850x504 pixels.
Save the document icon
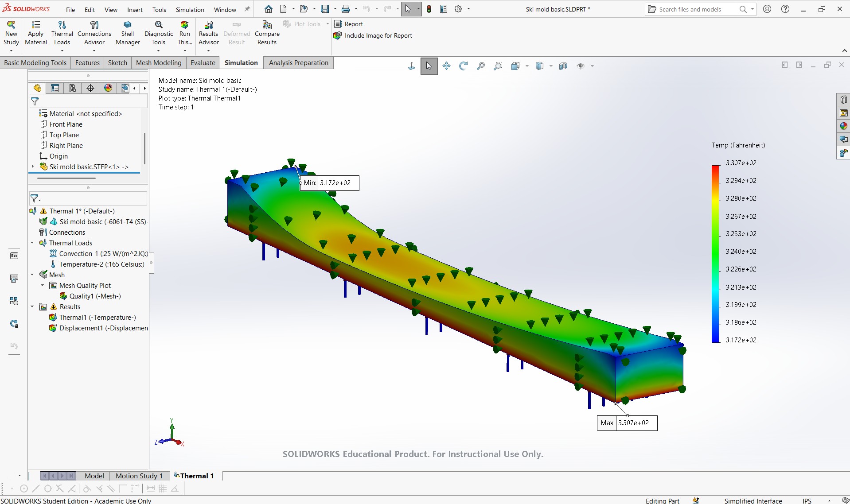coord(325,9)
